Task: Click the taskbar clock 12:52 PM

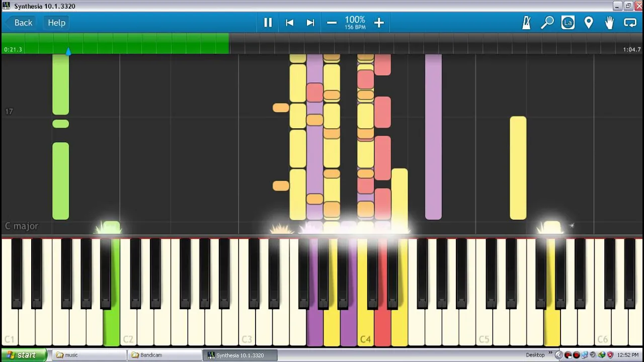Action: coord(628,355)
